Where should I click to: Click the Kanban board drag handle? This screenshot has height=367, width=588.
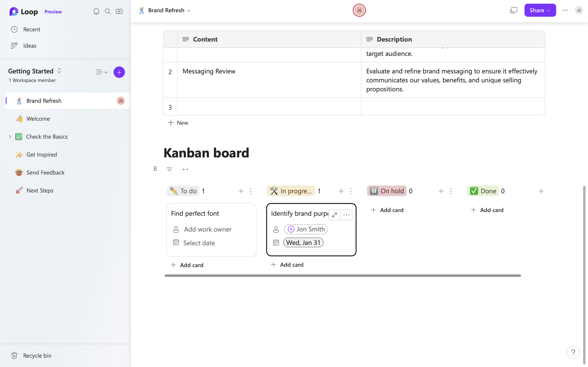pyautogui.click(x=155, y=169)
